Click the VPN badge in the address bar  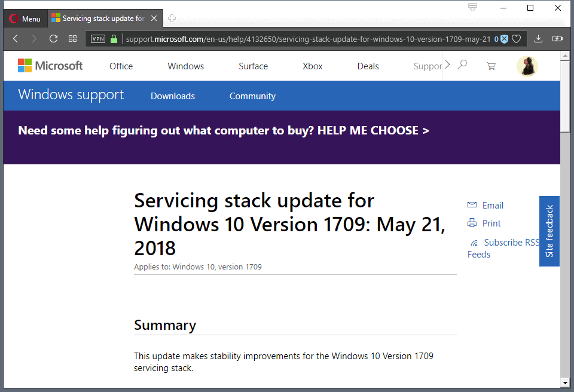(97, 38)
